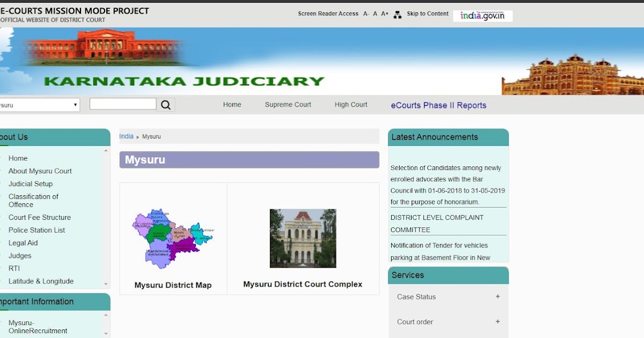Increase font size using the A+ icon

tap(384, 13)
